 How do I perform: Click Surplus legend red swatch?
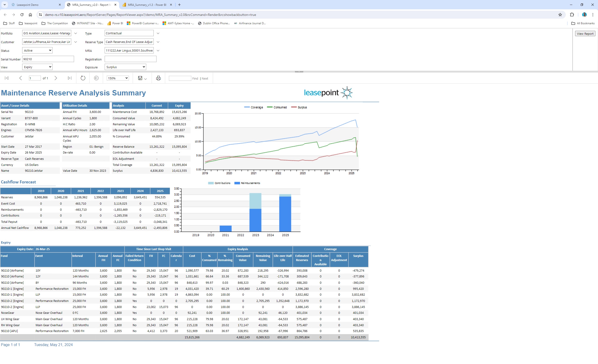coord(294,107)
